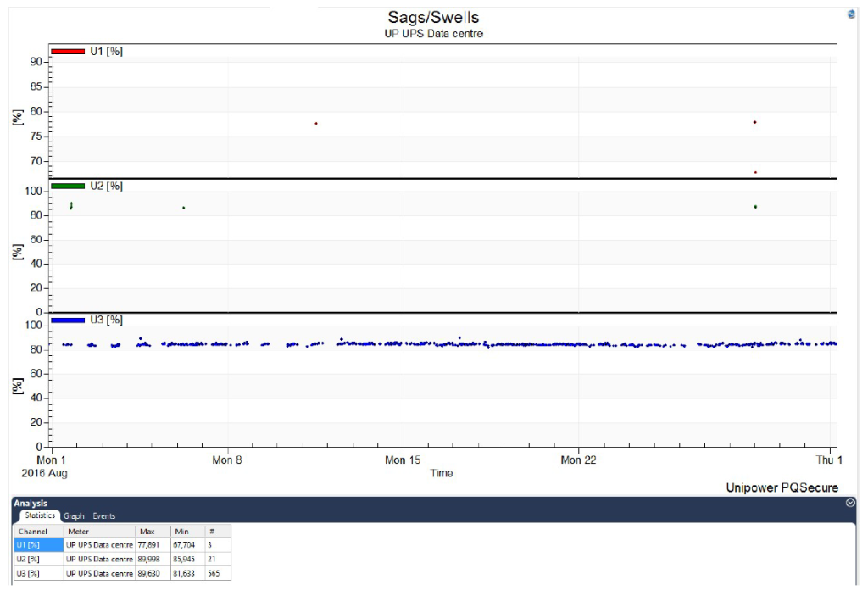This screenshot has height=596, width=868.
Task: Collapse the Analysis panel with the chevron
Action: click(x=850, y=503)
